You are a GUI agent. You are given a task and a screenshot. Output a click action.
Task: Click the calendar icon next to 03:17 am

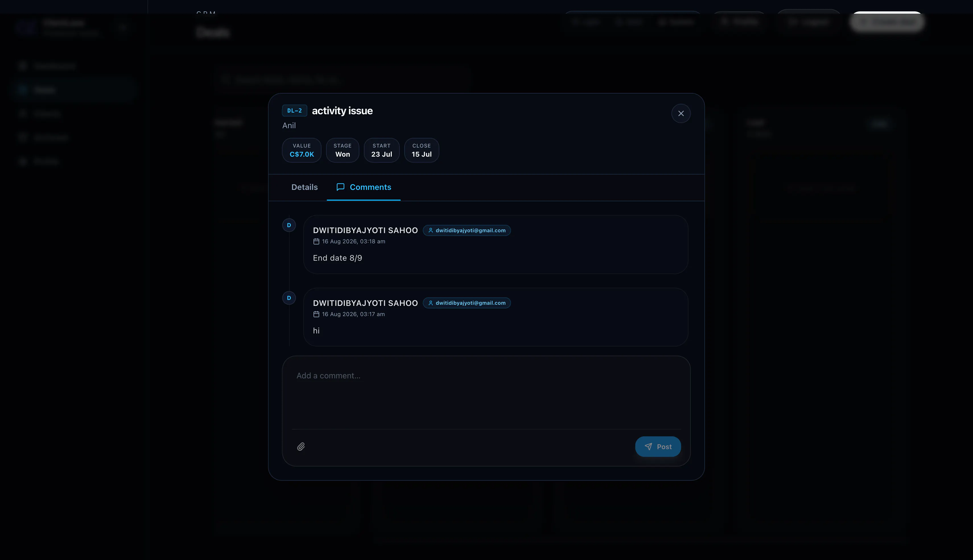pos(316,314)
